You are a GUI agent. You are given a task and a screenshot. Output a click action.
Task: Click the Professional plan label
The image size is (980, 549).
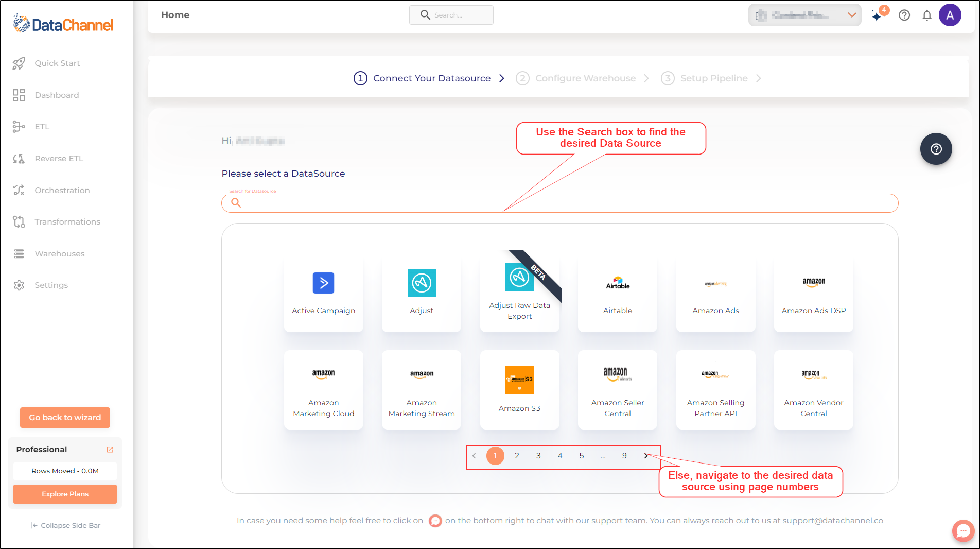[x=42, y=450]
